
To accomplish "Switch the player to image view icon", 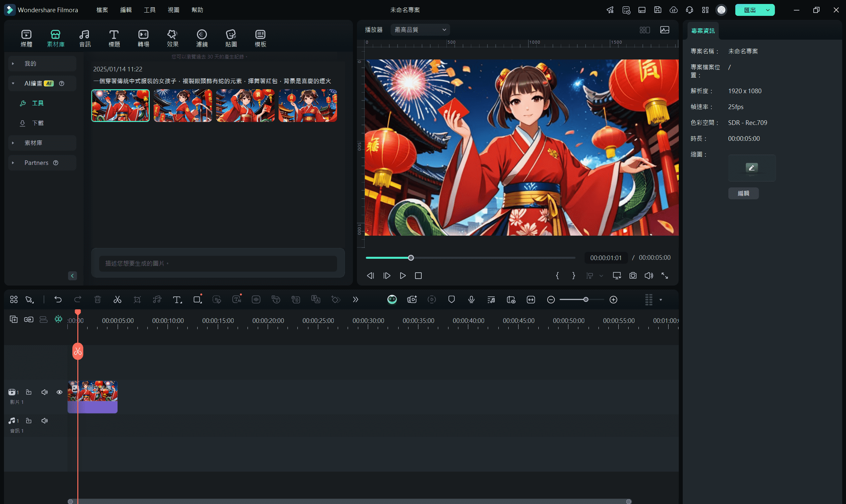I will [x=665, y=30].
